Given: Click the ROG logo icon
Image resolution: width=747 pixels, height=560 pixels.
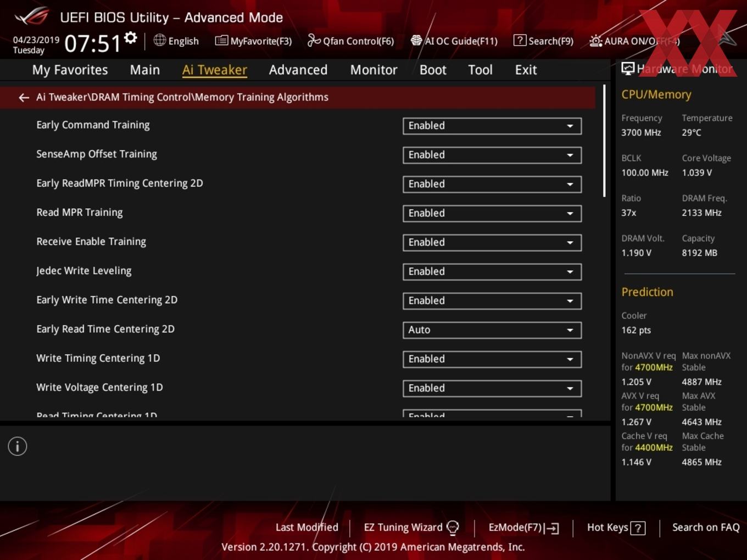Looking at the screenshot, I should [x=32, y=16].
